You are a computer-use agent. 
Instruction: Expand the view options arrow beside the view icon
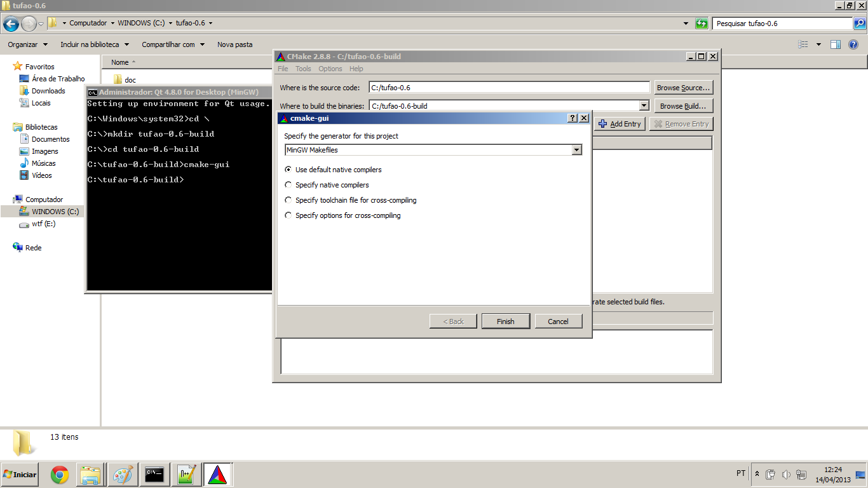point(818,44)
